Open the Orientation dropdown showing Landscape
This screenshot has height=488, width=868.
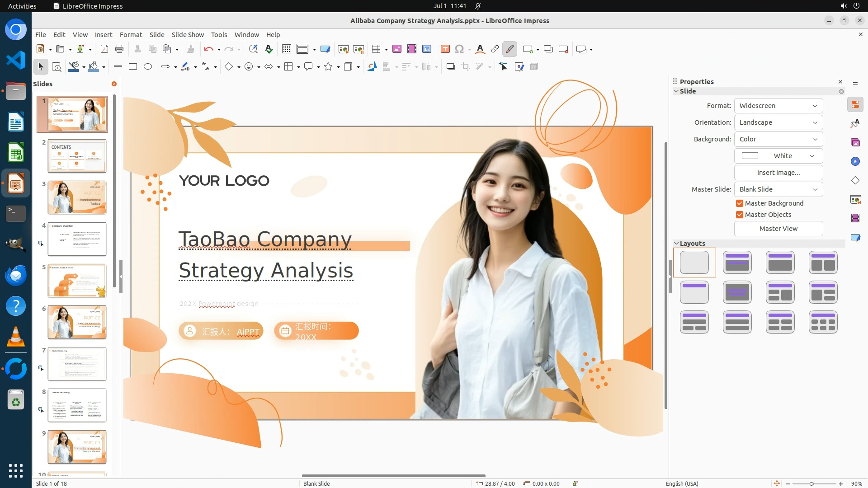(x=778, y=122)
